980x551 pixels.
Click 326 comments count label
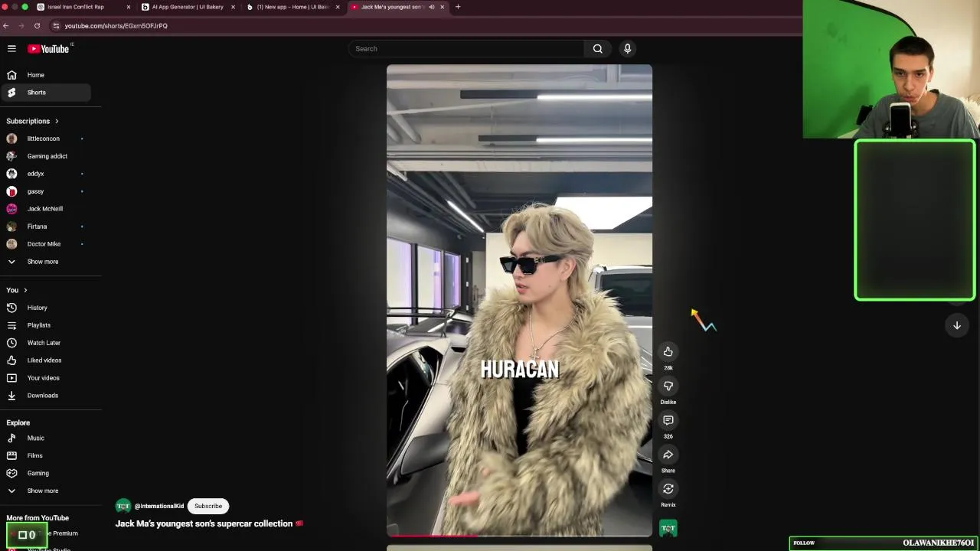point(668,436)
